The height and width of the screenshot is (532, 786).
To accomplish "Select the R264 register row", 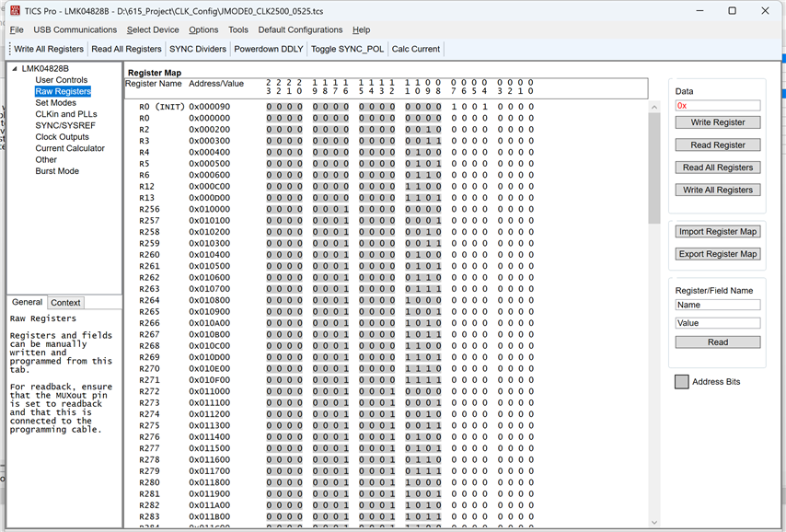I will [x=149, y=300].
